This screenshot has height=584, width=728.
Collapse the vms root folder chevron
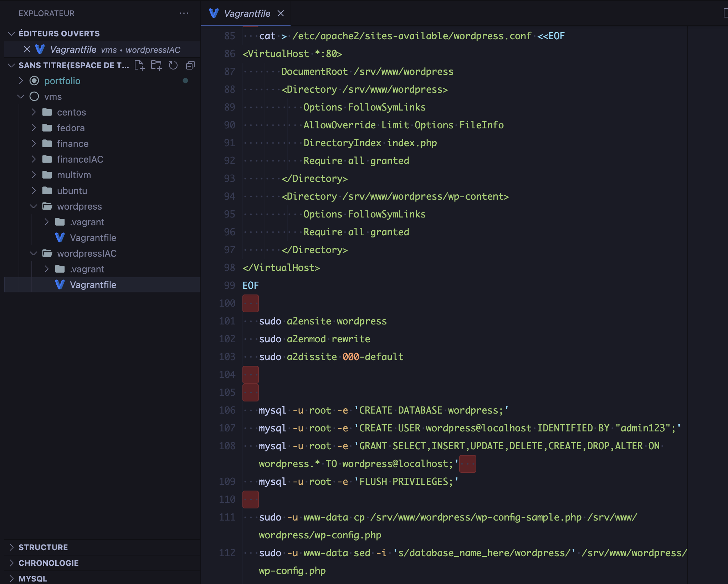point(21,97)
